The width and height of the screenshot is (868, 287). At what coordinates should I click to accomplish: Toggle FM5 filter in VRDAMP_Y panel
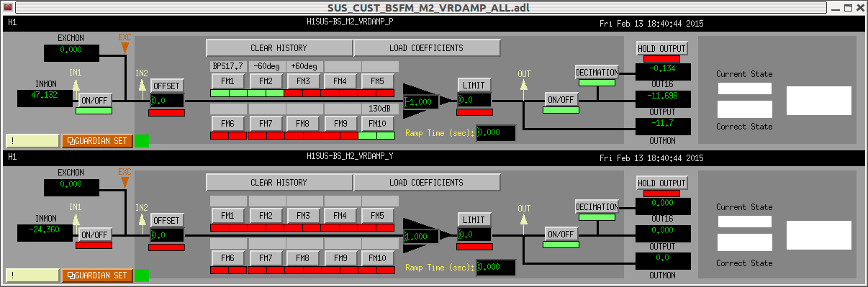378,216
